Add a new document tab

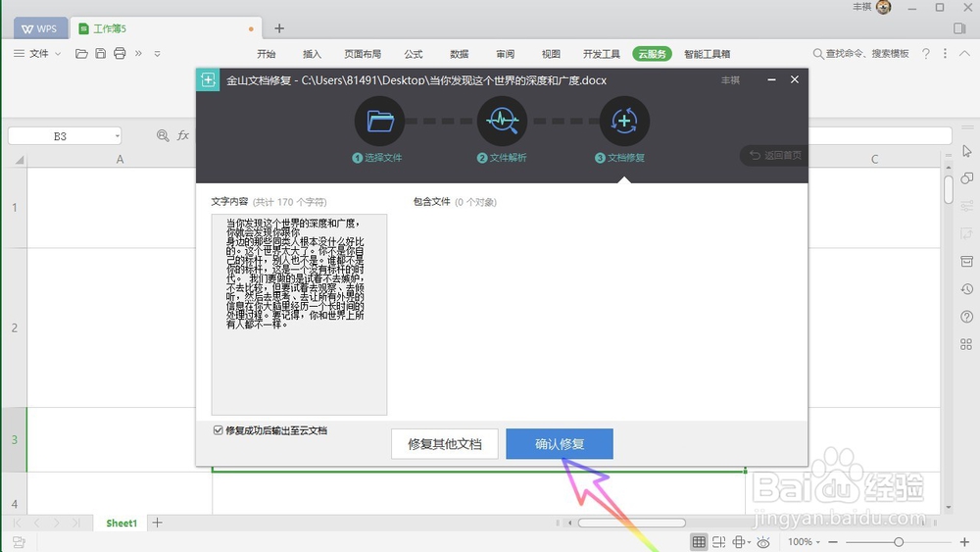(279, 28)
